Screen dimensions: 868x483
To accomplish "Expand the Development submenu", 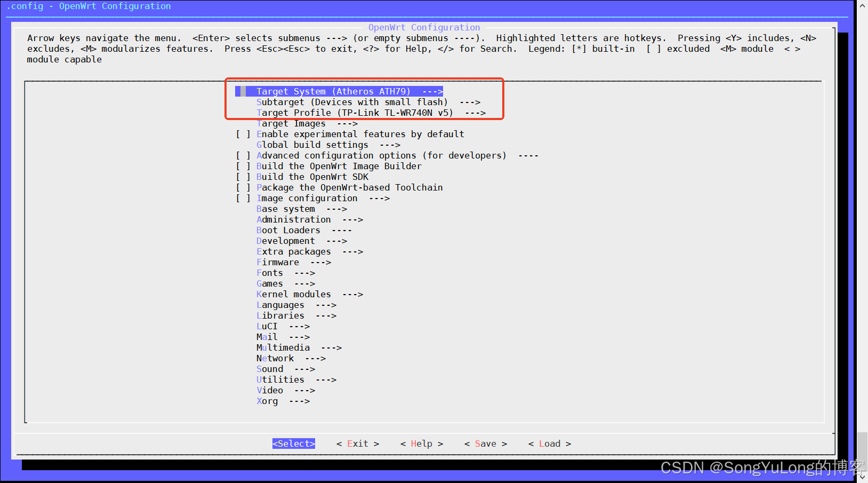I will 302,241.
